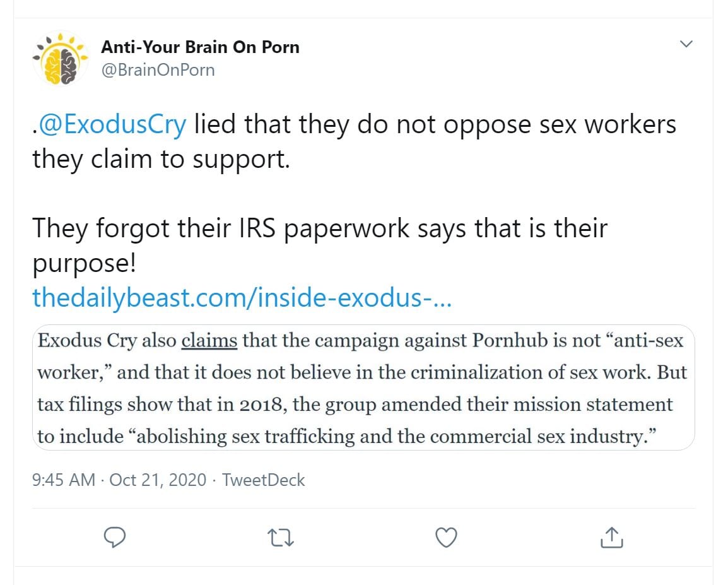Open the 9:45 AM timestamp permalink
The image size is (728, 585).
[63, 480]
